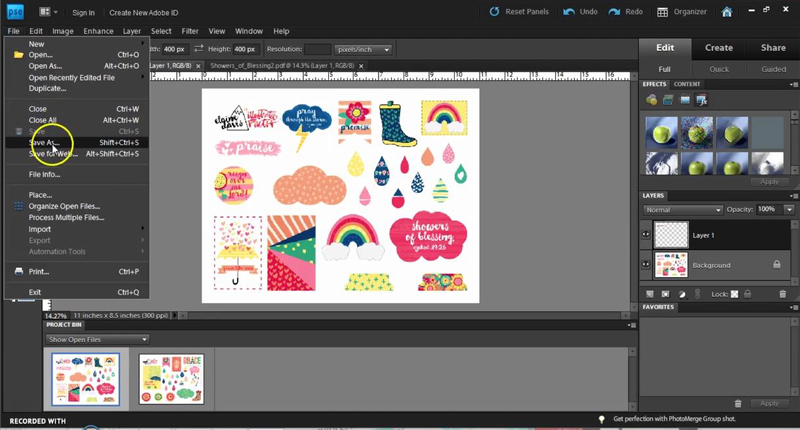Screen dimensions: 800x430
Task: Open Project Bin options menu icon
Action: pyautogui.click(x=632, y=325)
